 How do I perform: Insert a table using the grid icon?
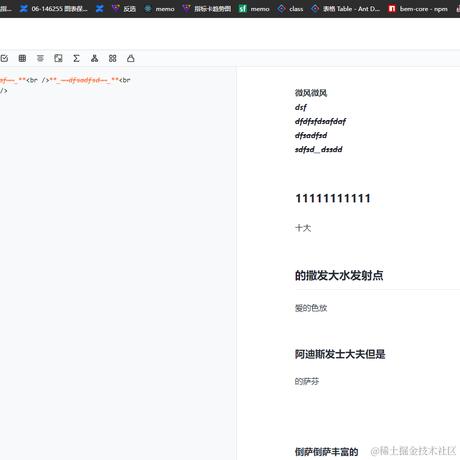pos(22,59)
